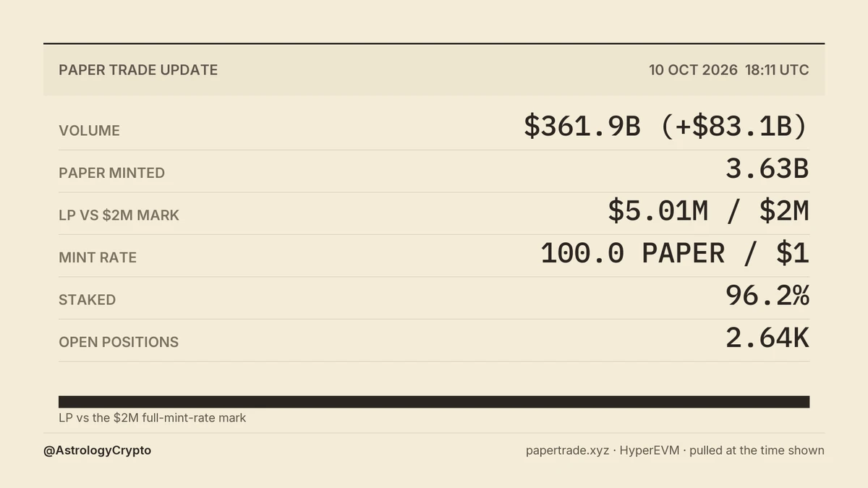Open the @AstrologyCrypto handle
The image size is (868, 488).
point(97,450)
